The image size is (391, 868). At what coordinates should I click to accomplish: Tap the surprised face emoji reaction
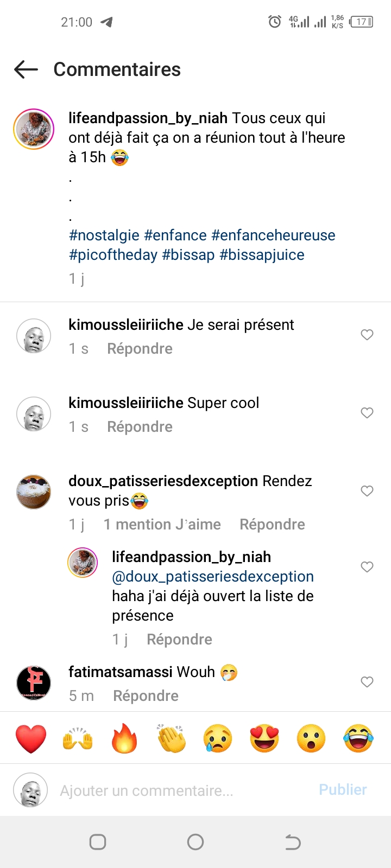coord(311,738)
